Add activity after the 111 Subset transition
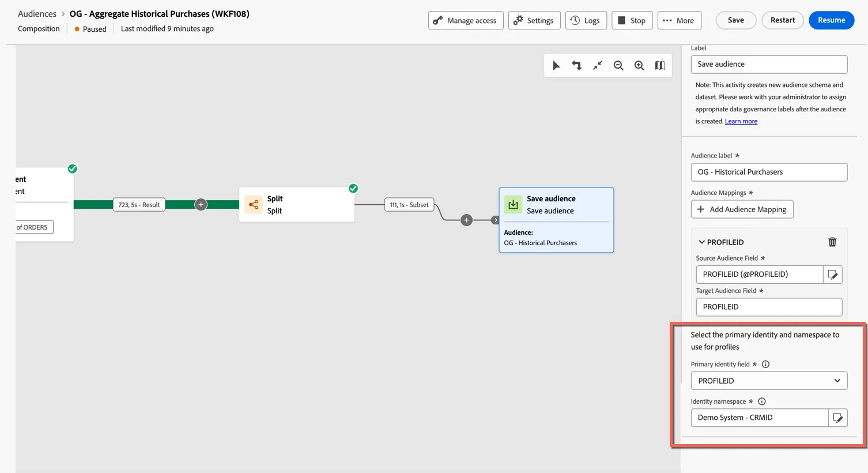The height and width of the screenshot is (473, 868). tap(467, 220)
